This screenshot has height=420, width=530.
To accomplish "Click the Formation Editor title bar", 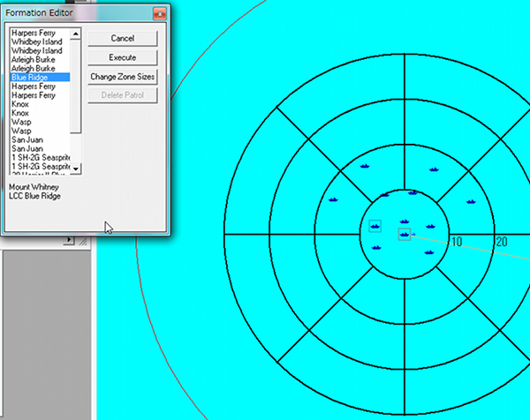I will pos(78,13).
